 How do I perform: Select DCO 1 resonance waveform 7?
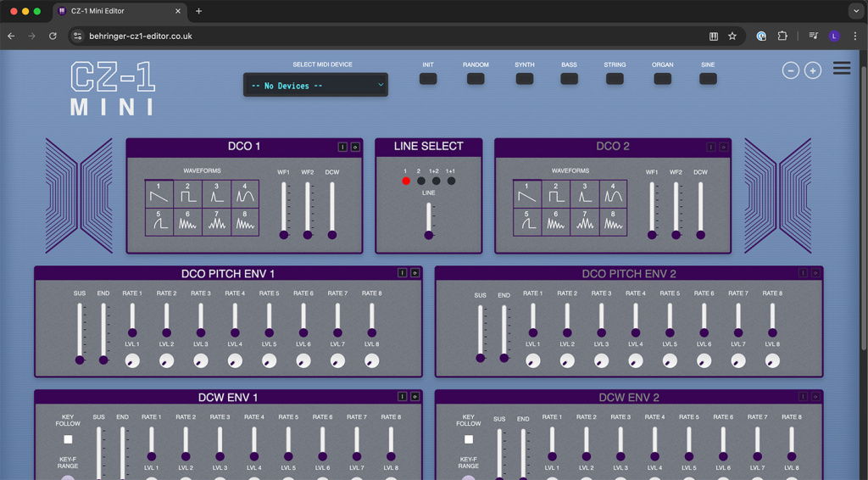pos(216,222)
